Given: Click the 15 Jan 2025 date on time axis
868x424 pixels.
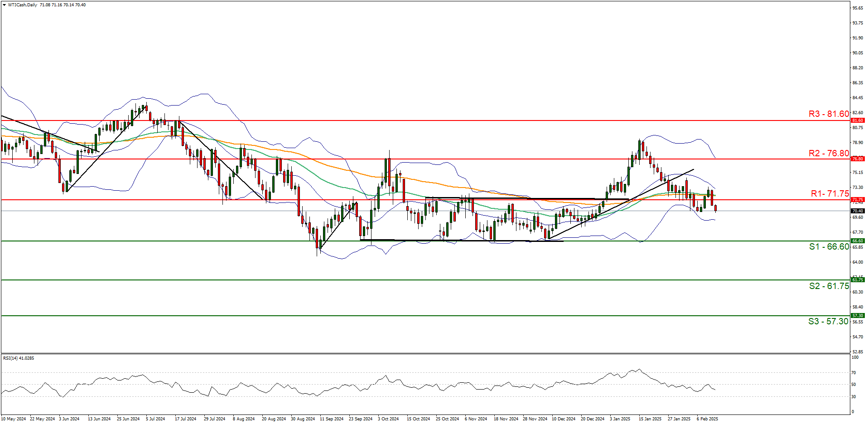Looking at the screenshot, I should (650, 419).
